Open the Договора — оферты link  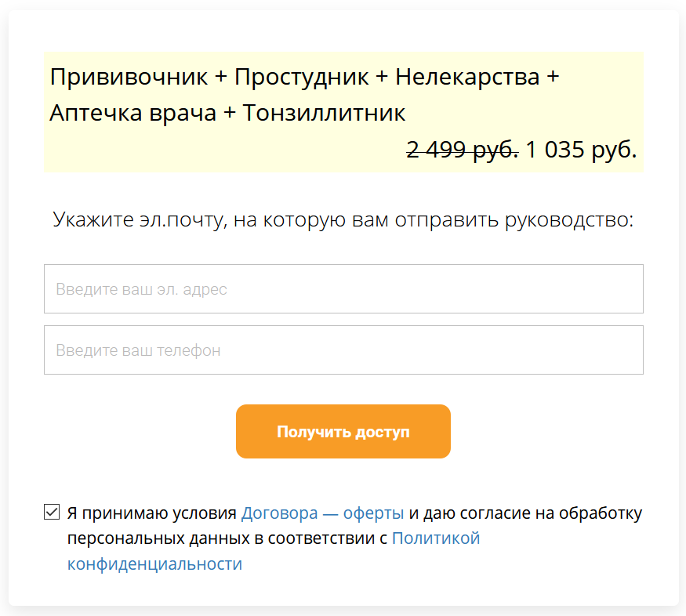pos(322,514)
